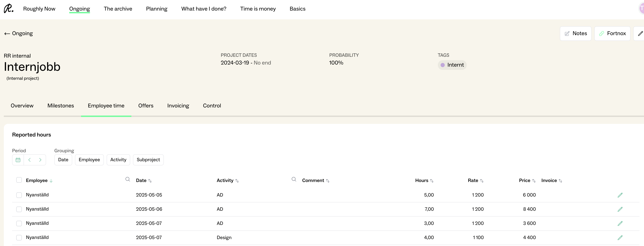Edit the Design activity row pencil

tap(620, 238)
